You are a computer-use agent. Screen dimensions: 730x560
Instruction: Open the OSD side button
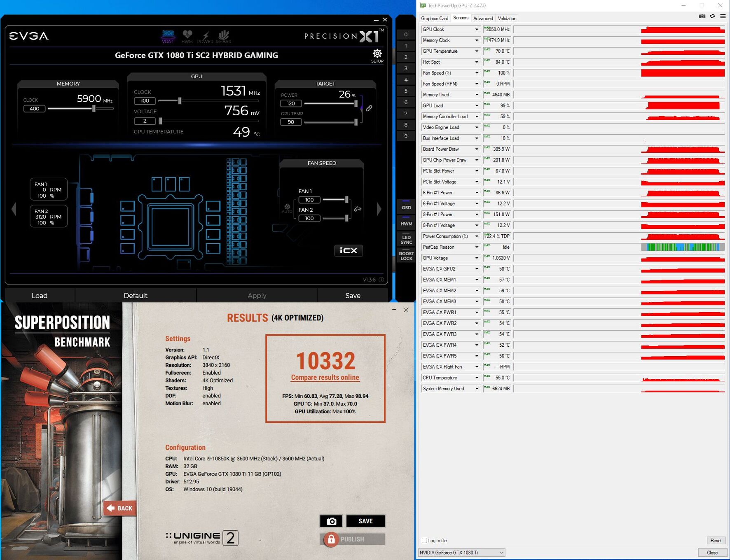[406, 208]
